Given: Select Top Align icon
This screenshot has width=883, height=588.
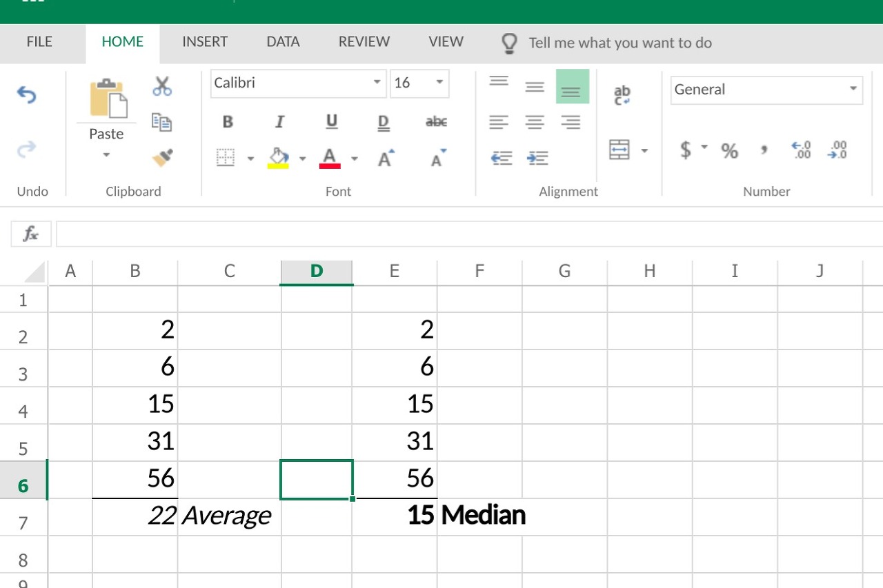Looking at the screenshot, I should [x=499, y=81].
